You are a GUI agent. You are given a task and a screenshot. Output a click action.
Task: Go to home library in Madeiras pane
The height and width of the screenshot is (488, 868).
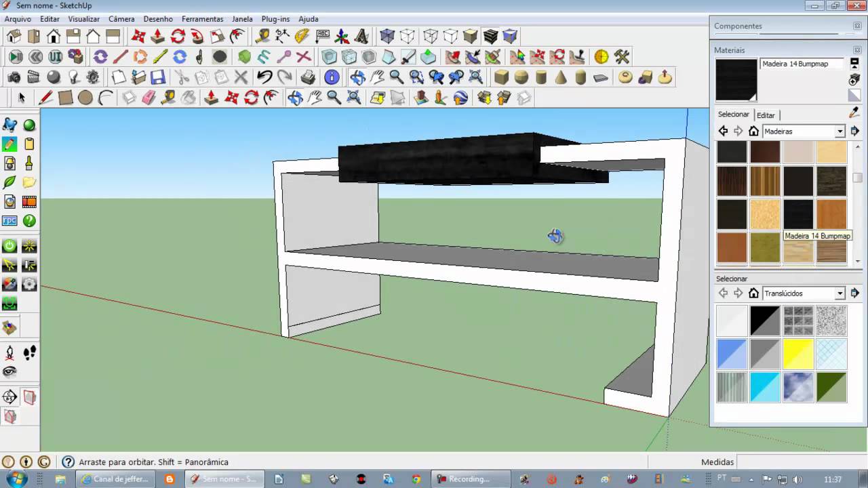point(753,131)
